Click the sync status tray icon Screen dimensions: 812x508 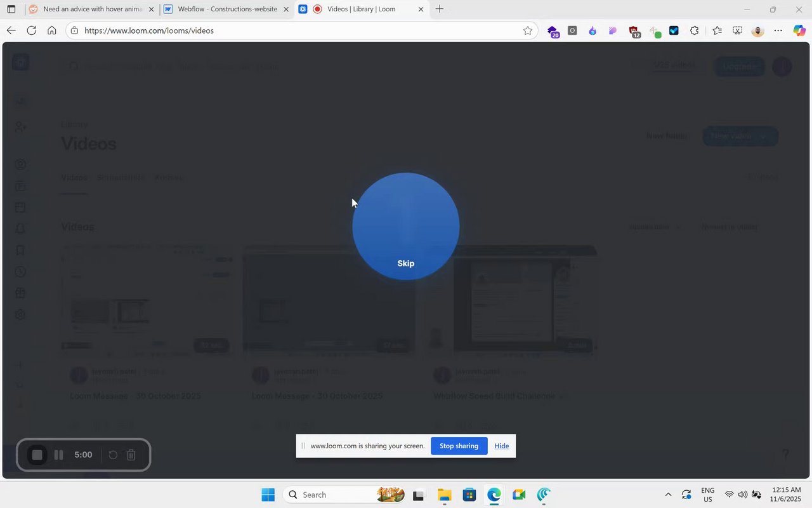[686, 495]
